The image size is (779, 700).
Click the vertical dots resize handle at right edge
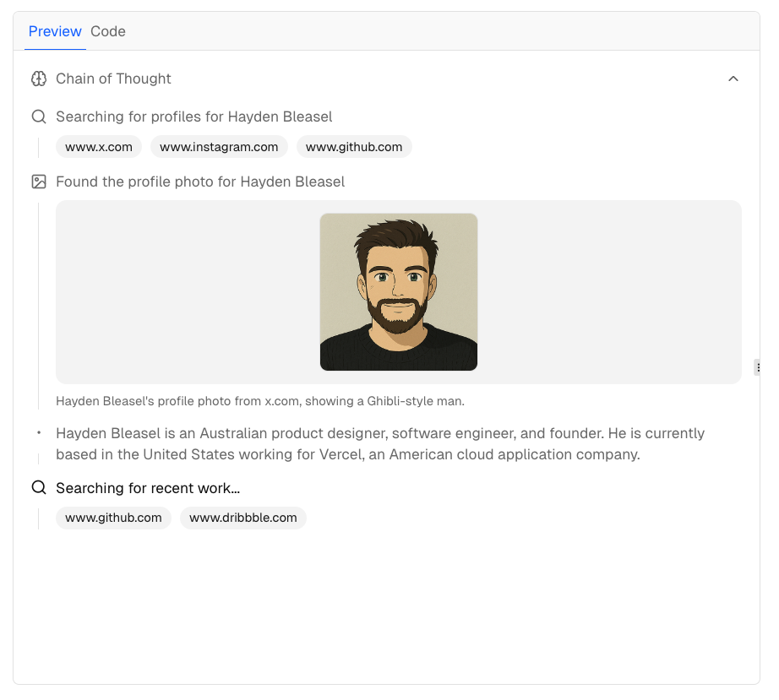coord(758,367)
